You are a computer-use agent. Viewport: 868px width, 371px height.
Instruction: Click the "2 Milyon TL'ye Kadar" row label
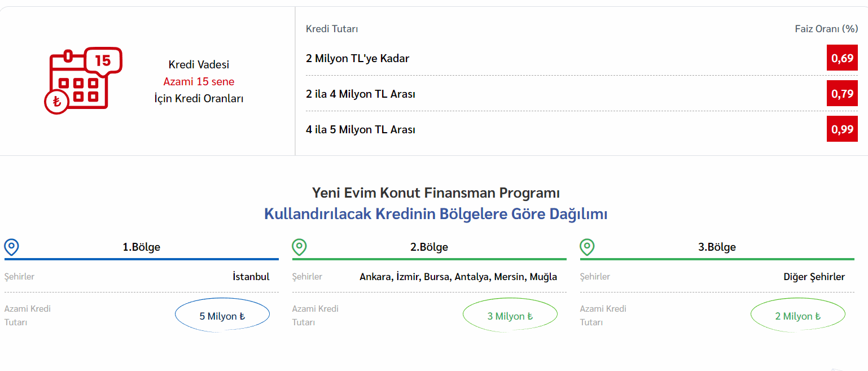coord(357,58)
